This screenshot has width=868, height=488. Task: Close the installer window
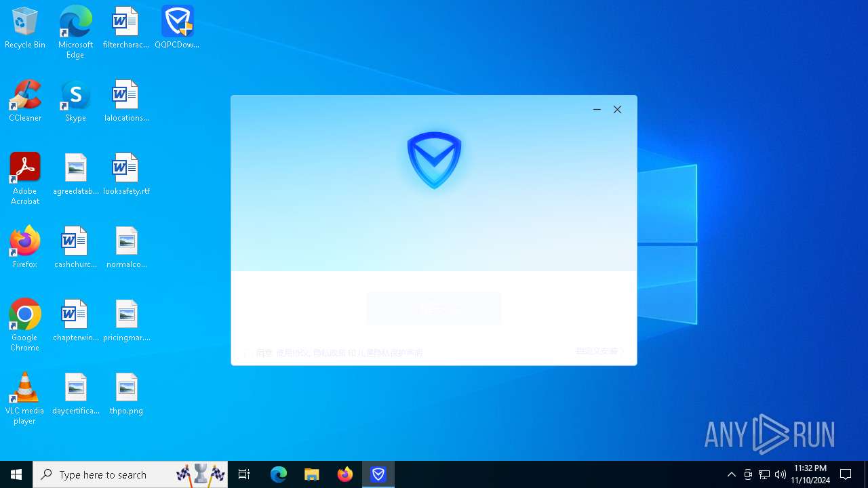pos(617,109)
